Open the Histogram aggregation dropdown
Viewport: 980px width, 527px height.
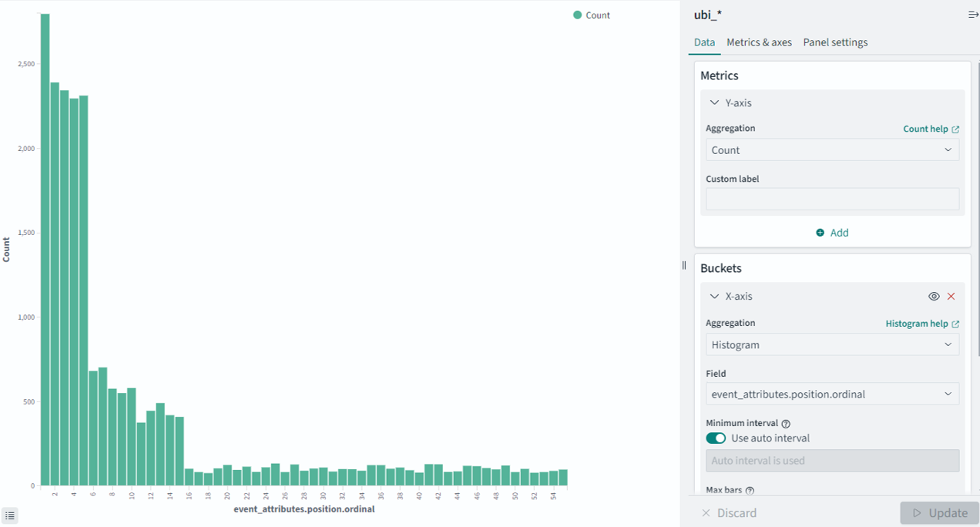[832, 344]
